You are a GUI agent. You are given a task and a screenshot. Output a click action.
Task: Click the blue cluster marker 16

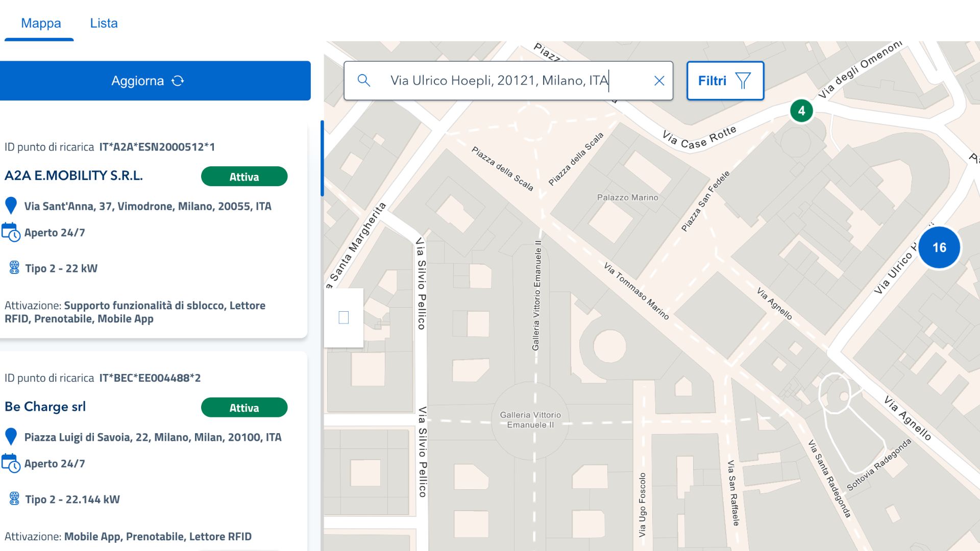[939, 247]
